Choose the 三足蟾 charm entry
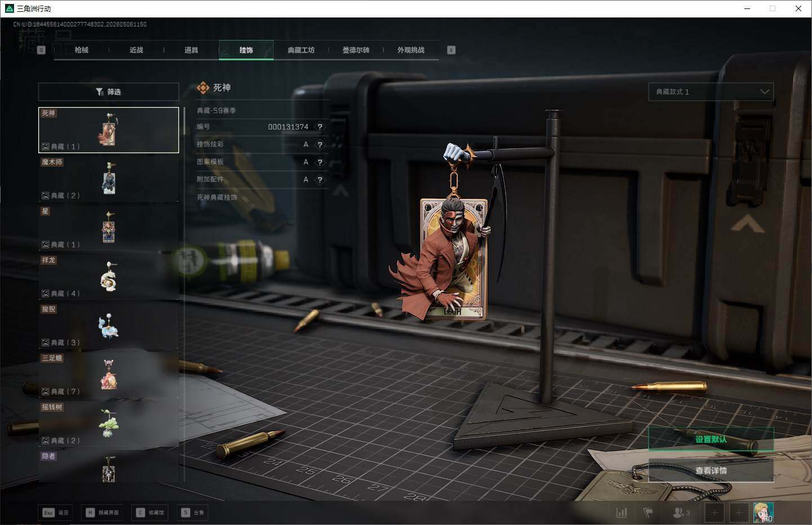Screen dimensions: 812x525 (x=109, y=375)
